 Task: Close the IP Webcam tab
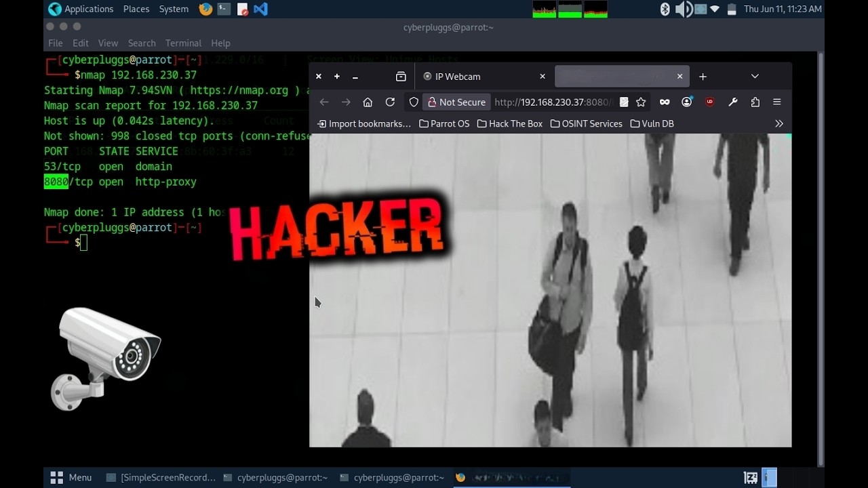coord(542,77)
